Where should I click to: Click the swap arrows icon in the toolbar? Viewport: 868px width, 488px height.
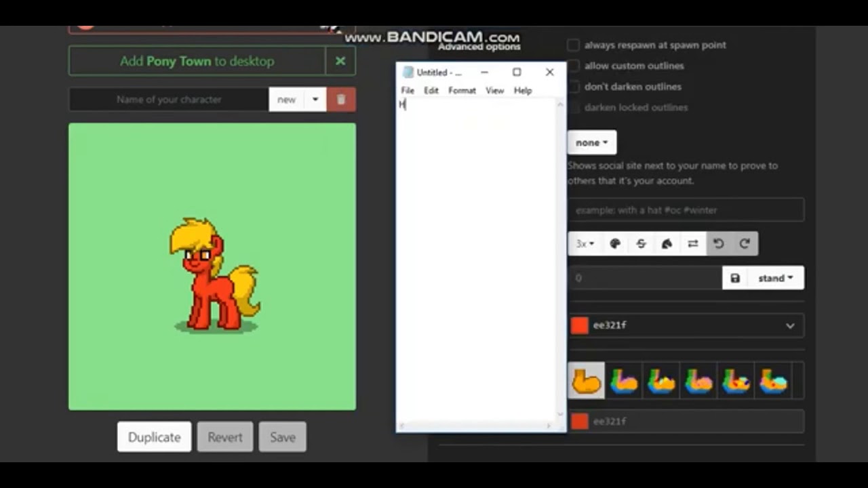click(x=692, y=244)
